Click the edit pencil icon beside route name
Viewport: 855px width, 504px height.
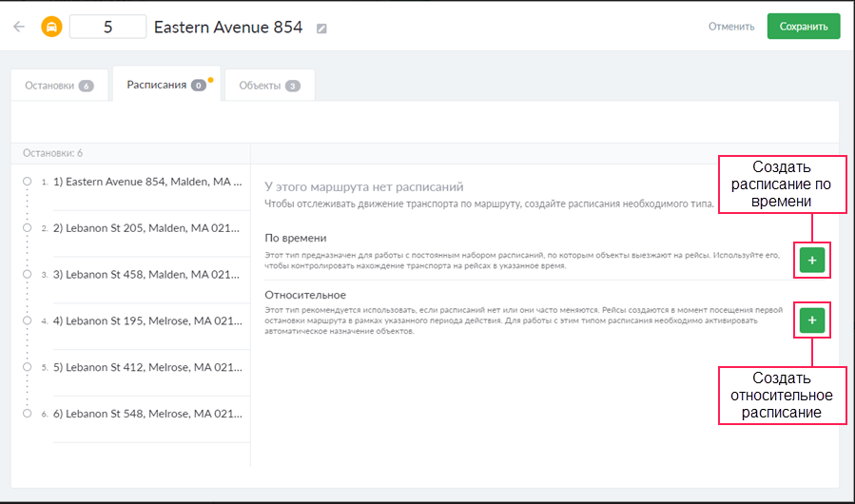pyautogui.click(x=321, y=29)
